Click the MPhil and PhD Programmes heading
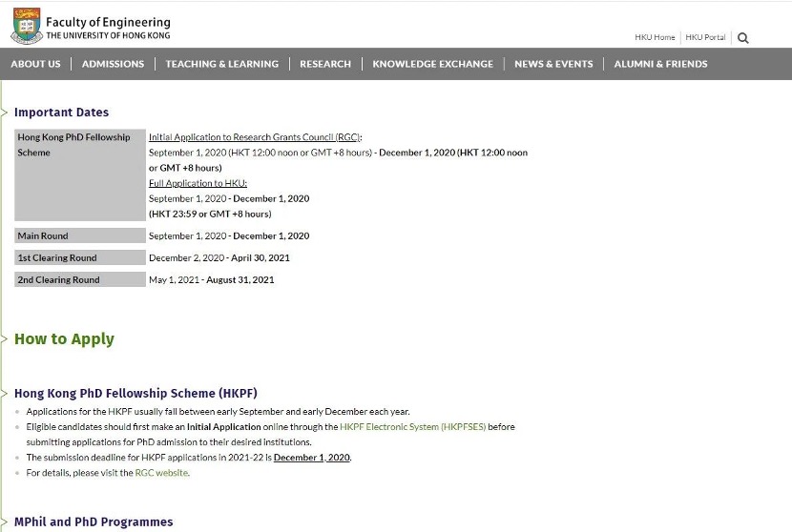Image resolution: width=792 pixels, height=532 pixels. [x=94, y=522]
